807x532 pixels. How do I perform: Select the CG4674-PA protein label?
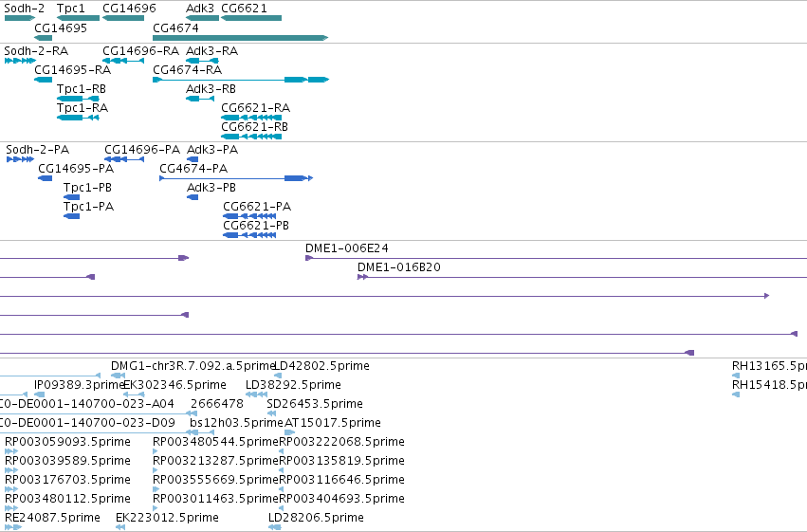click(x=193, y=169)
